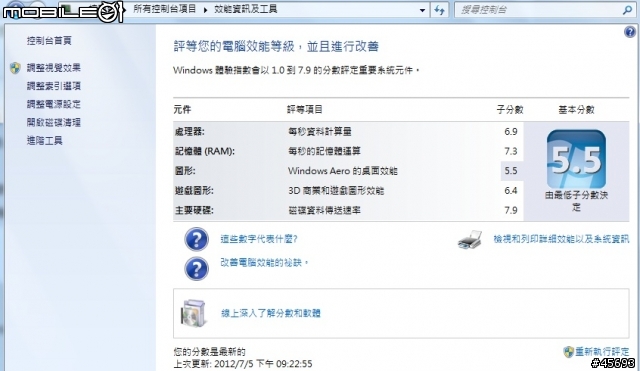Click 每秒的記憶體運算 description
Viewport: 640px width, 371px height.
[324, 151]
